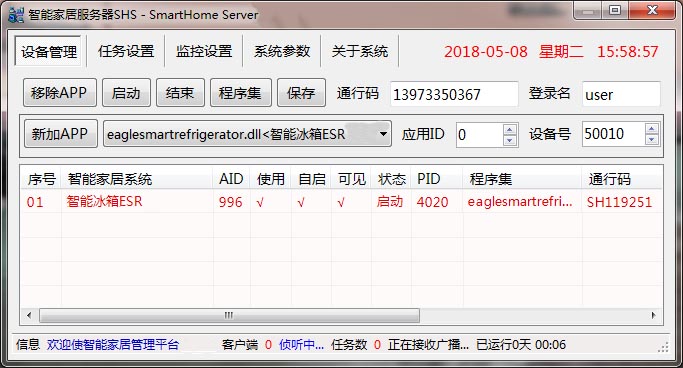Image resolution: width=683 pixels, height=368 pixels.
Task: Focus the 通行码 input field
Action: click(454, 94)
